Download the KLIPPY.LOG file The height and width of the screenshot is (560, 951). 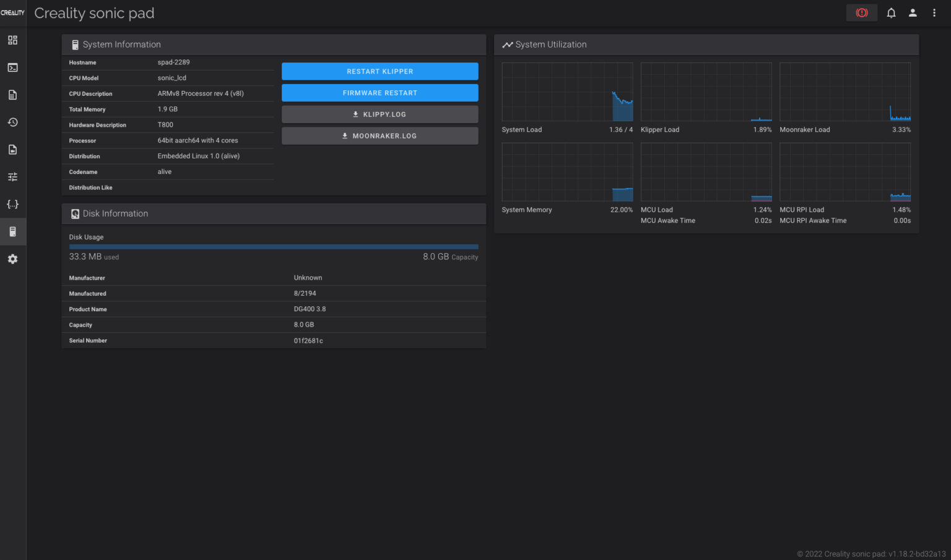pyautogui.click(x=380, y=114)
